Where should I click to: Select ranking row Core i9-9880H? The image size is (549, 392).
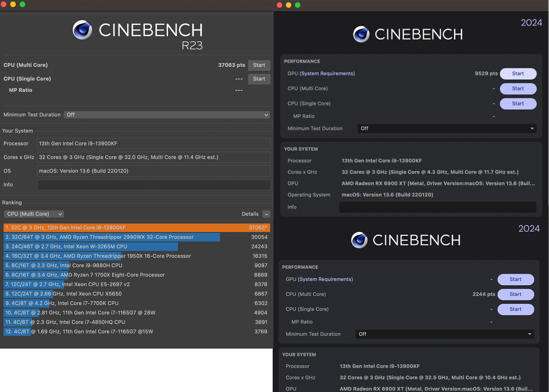(x=137, y=265)
